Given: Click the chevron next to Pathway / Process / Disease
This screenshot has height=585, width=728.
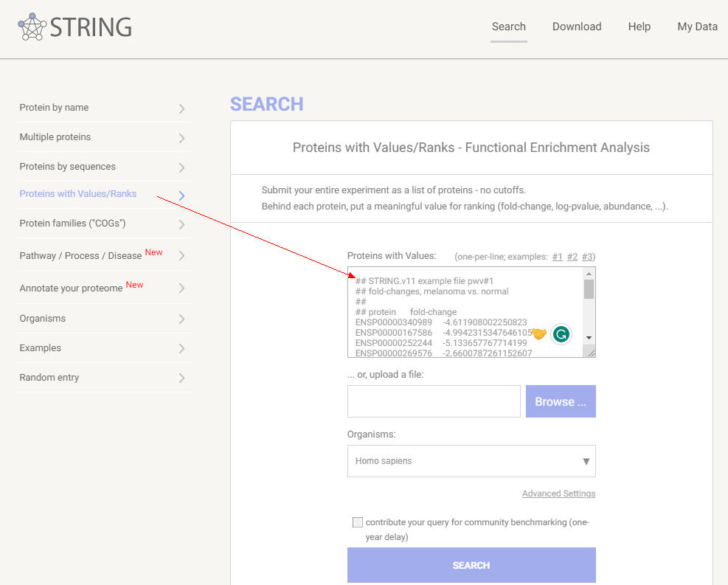Looking at the screenshot, I should pos(181,256).
